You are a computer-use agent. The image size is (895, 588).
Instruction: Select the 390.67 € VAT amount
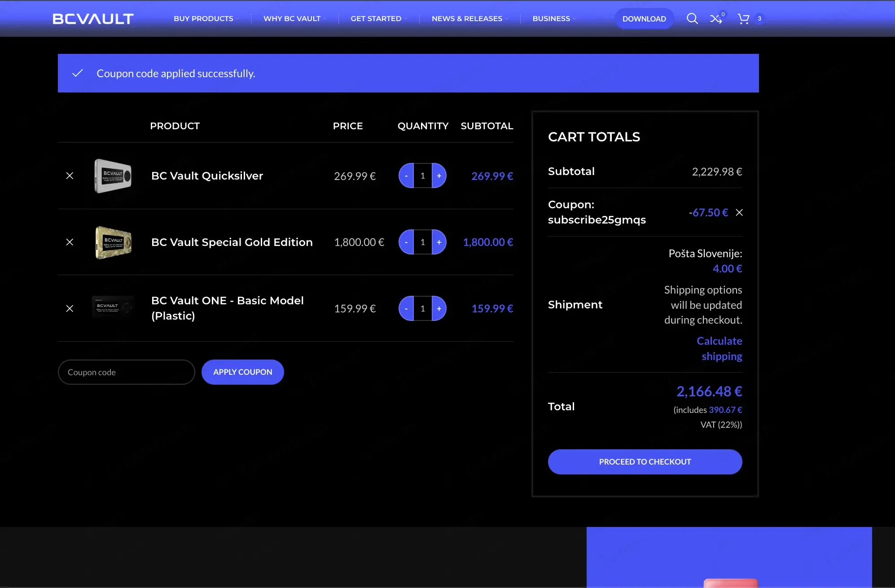[725, 410]
